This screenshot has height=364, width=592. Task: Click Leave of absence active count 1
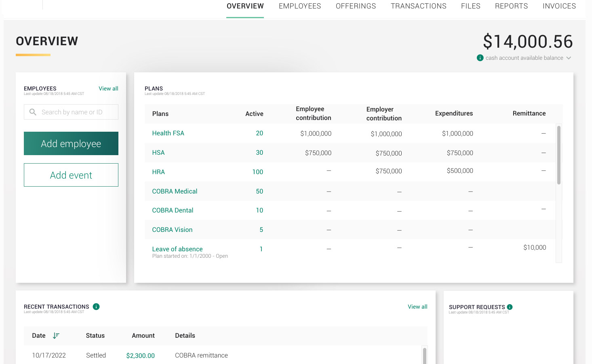coord(261,249)
